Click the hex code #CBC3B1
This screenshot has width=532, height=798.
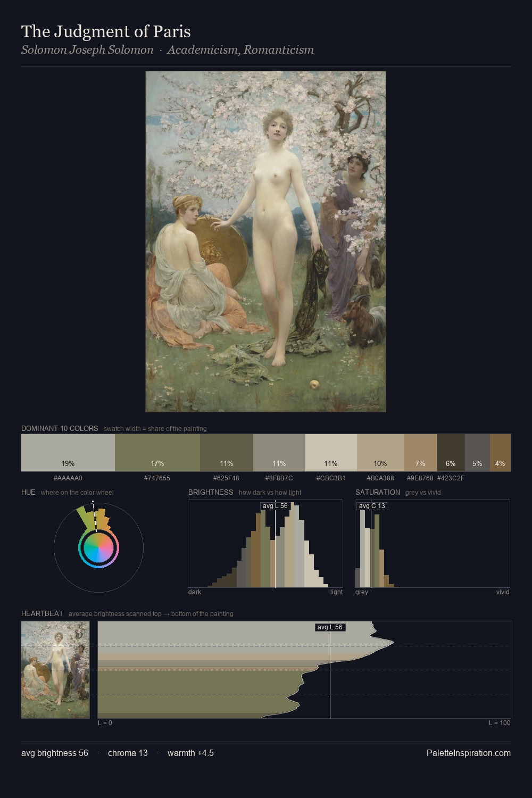(x=331, y=478)
